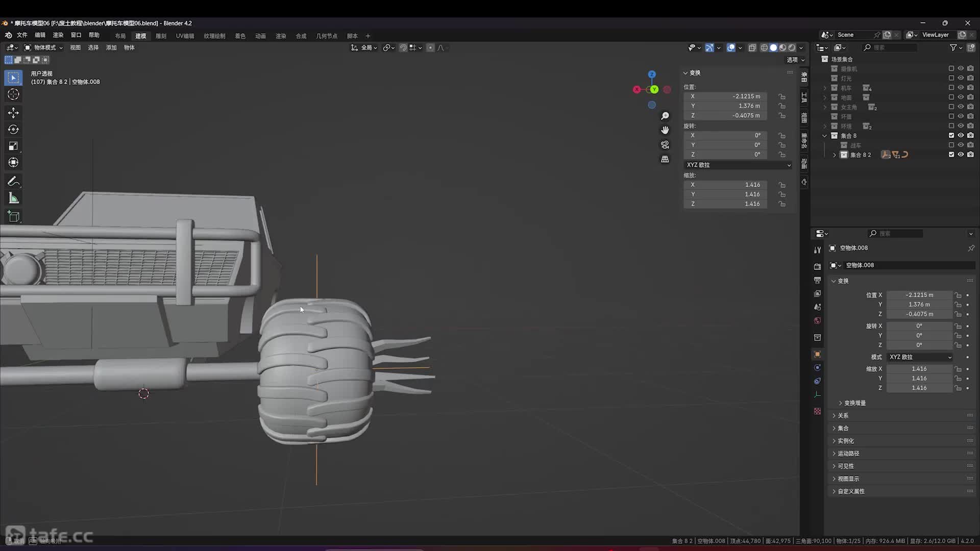Viewport: 980px width, 551px height.
Task: Open the Object properties tab (orange square)
Action: tap(817, 354)
